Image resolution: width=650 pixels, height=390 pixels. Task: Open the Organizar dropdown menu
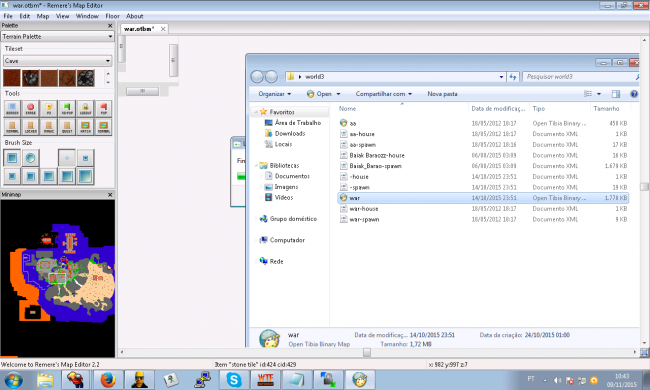[x=274, y=94]
